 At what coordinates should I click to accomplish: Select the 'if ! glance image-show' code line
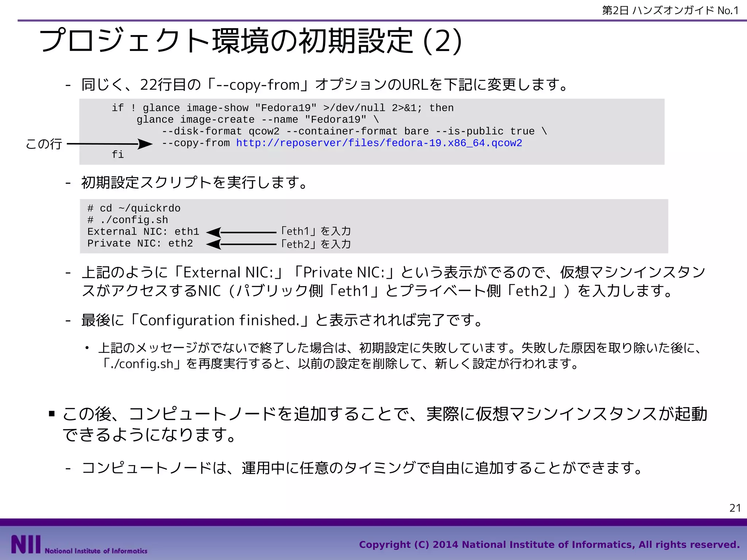tap(283, 108)
